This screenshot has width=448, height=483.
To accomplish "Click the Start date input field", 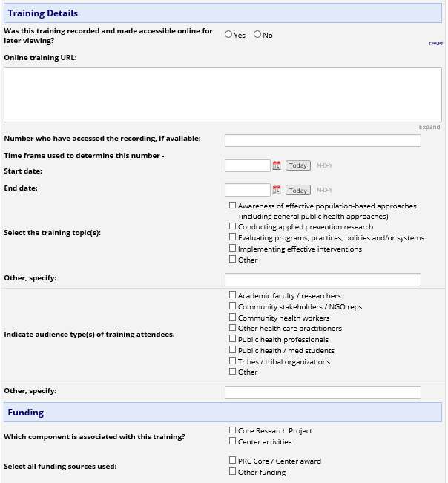I will [247, 165].
